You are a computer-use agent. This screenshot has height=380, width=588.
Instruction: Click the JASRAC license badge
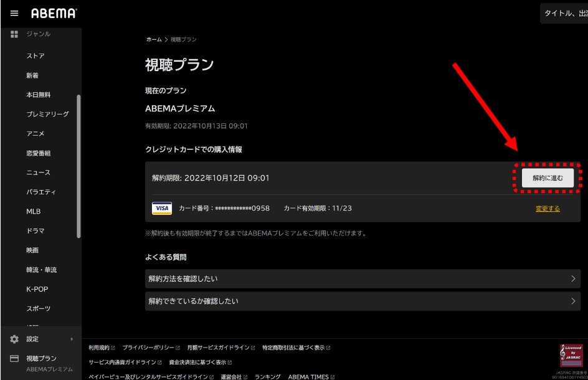pyautogui.click(x=571, y=356)
